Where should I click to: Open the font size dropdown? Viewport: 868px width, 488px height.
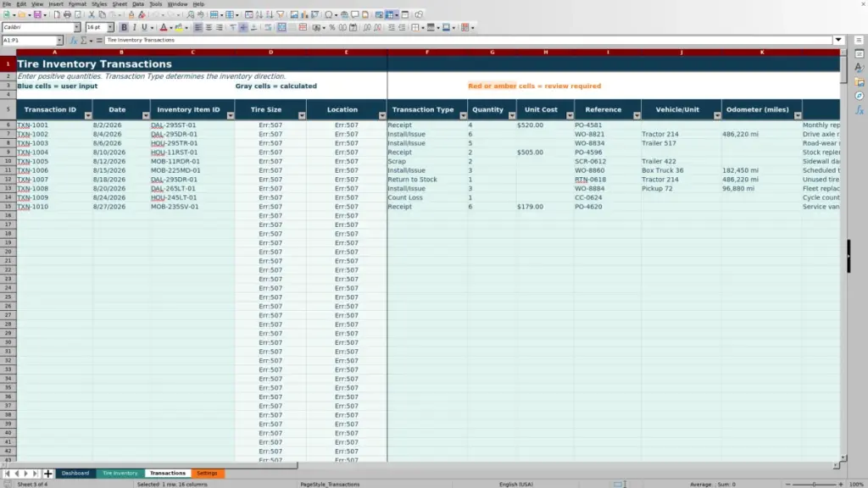(x=110, y=28)
